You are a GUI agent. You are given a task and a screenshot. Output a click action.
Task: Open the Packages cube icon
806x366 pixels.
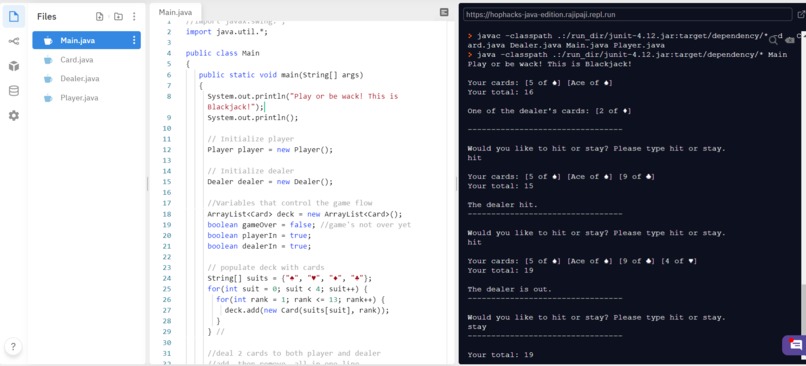pyautogui.click(x=14, y=66)
